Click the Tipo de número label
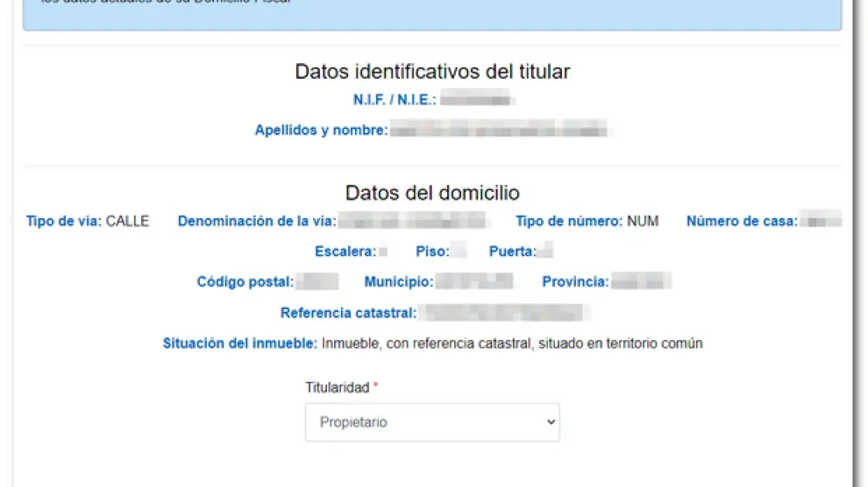Screen dimensions: 868x487 coord(569,221)
